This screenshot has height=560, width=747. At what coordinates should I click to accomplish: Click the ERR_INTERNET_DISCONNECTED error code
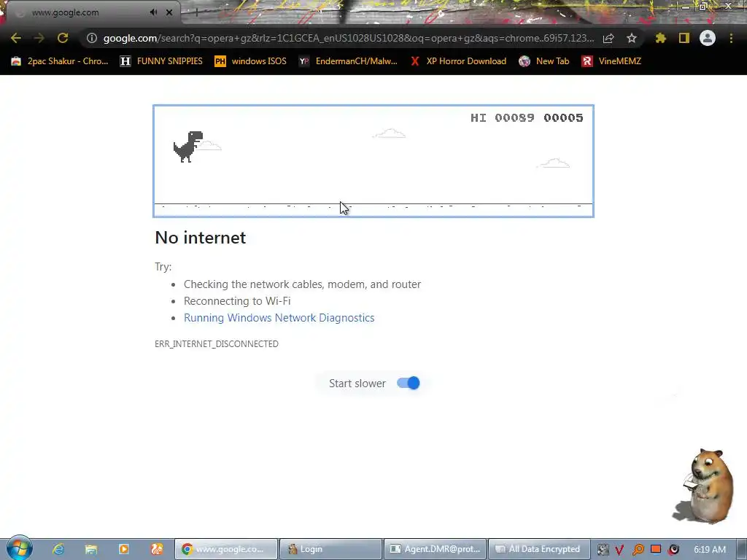(217, 344)
